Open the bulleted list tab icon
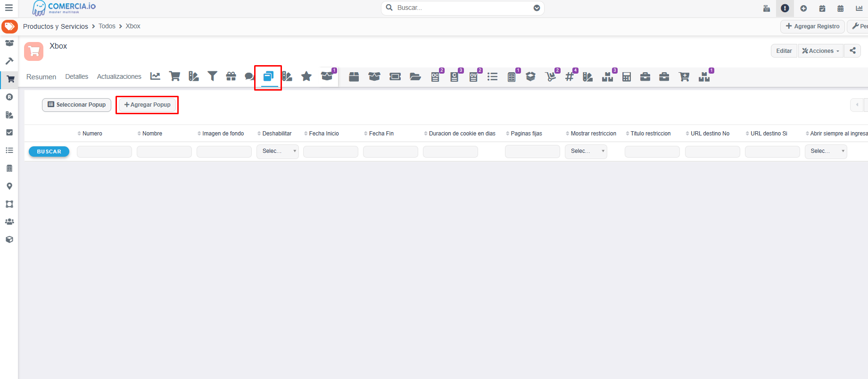The image size is (868, 379). click(x=493, y=77)
